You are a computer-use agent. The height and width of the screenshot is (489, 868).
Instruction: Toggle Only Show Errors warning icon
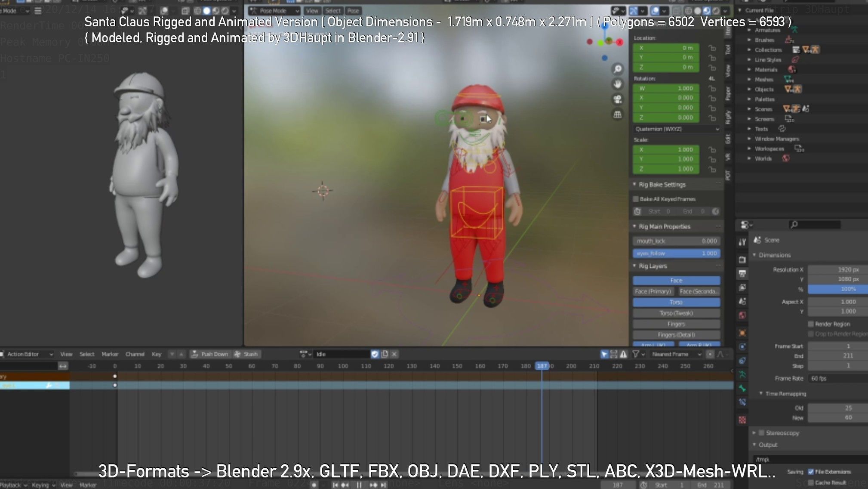tap(623, 354)
